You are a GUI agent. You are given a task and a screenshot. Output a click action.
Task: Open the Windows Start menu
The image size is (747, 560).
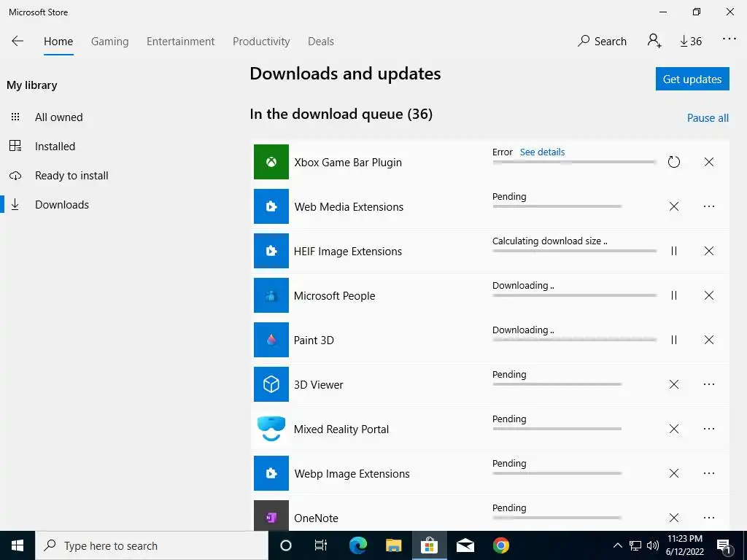[18, 545]
